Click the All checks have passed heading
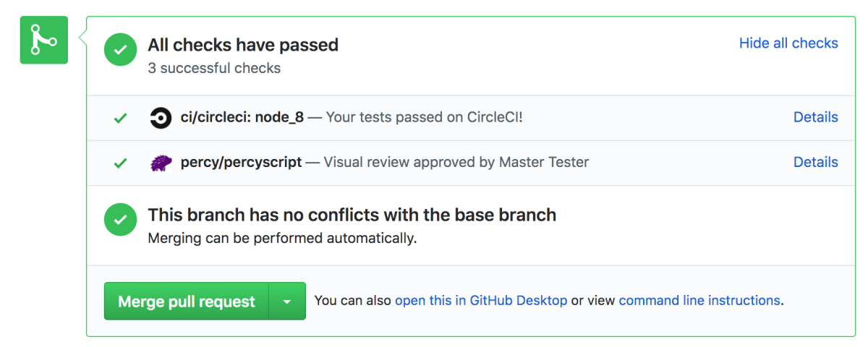Image resolution: width=868 pixels, height=347 pixels. tap(243, 45)
